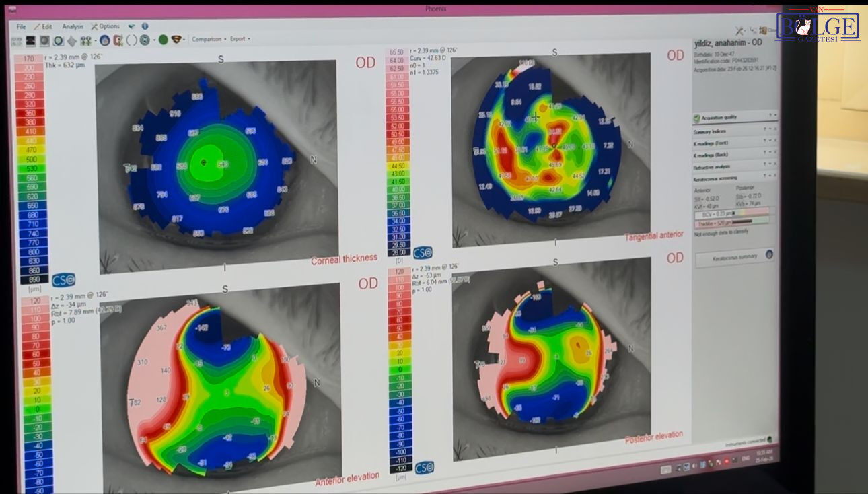Image resolution: width=868 pixels, height=494 pixels.
Task: Click the empty parentheses toolbar icon
Action: pos(132,40)
